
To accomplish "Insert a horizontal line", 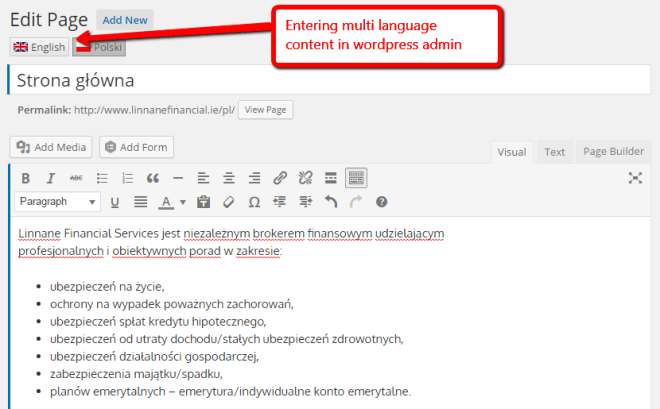I will click(x=178, y=178).
